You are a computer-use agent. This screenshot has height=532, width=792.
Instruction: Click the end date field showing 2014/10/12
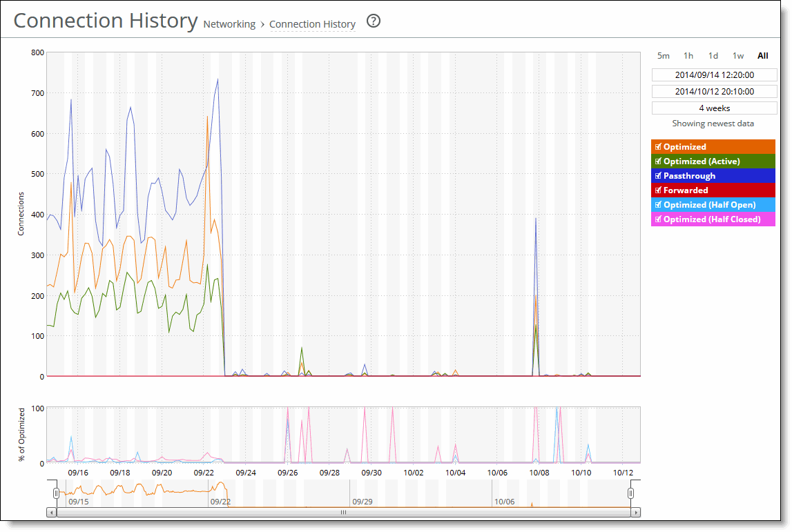[x=714, y=90]
